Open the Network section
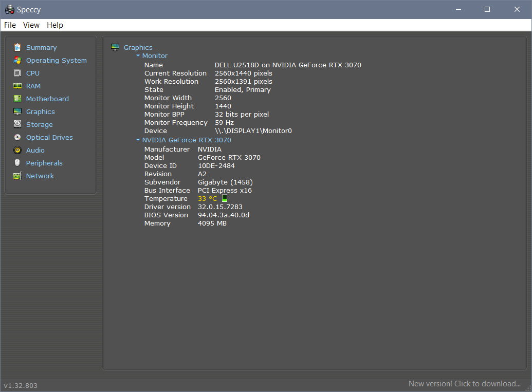This screenshot has width=532, height=392. click(x=40, y=176)
